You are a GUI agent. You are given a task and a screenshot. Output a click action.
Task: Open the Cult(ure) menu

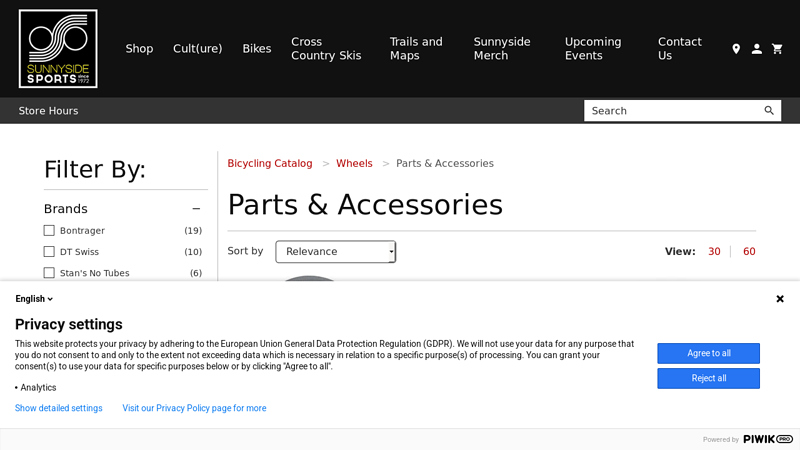[197, 48]
